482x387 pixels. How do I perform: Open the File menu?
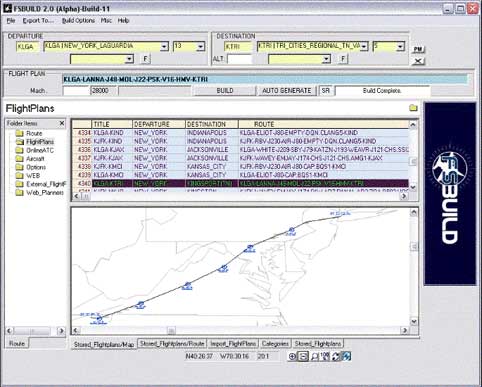coord(11,21)
